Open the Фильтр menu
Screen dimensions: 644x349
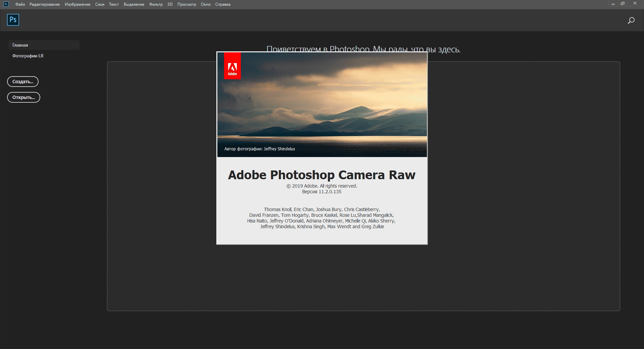point(156,4)
